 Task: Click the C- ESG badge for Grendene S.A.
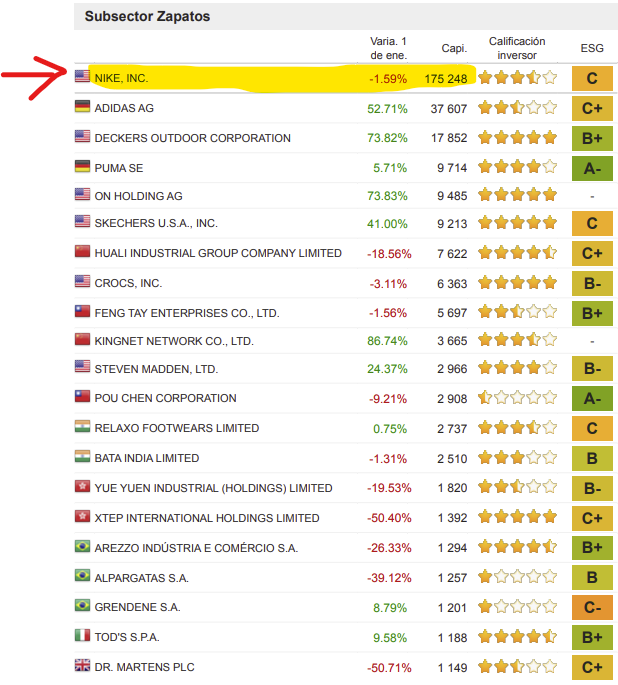pos(591,607)
